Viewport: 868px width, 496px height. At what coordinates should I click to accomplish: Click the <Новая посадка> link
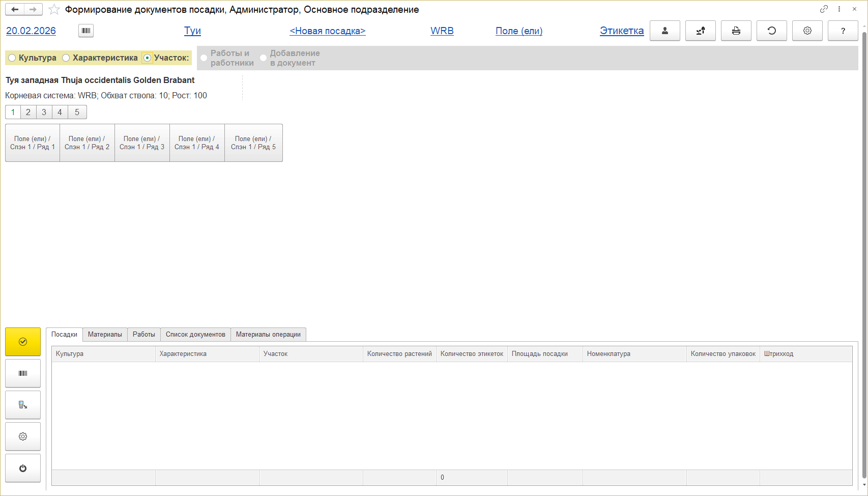click(x=328, y=31)
